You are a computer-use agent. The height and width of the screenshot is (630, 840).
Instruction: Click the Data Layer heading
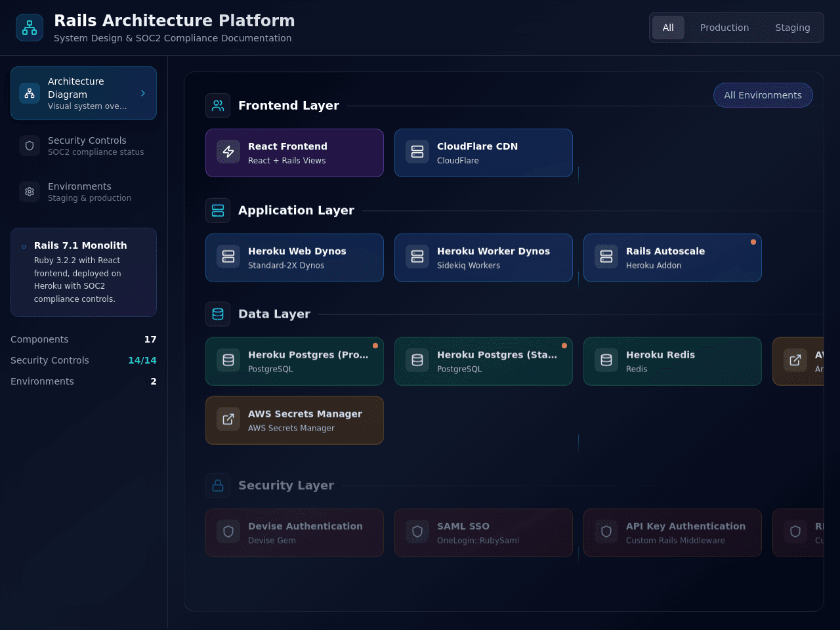click(274, 314)
